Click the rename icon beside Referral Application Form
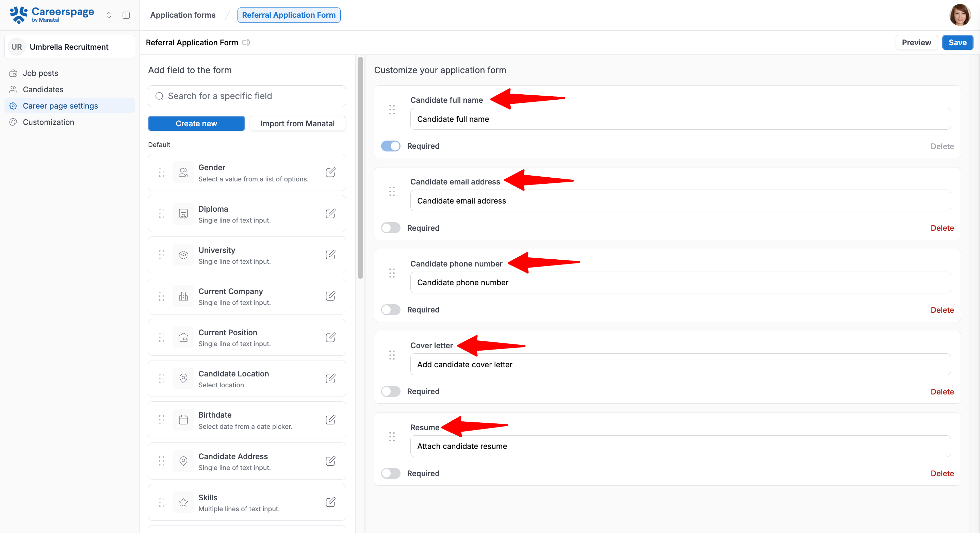This screenshot has height=533, width=980. tap(246, 43)
